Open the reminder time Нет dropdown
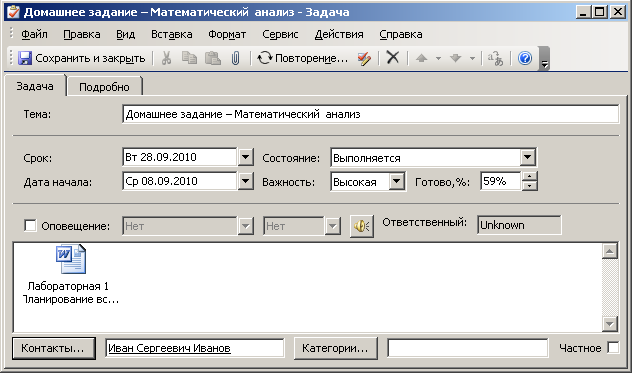 (333, 226)
